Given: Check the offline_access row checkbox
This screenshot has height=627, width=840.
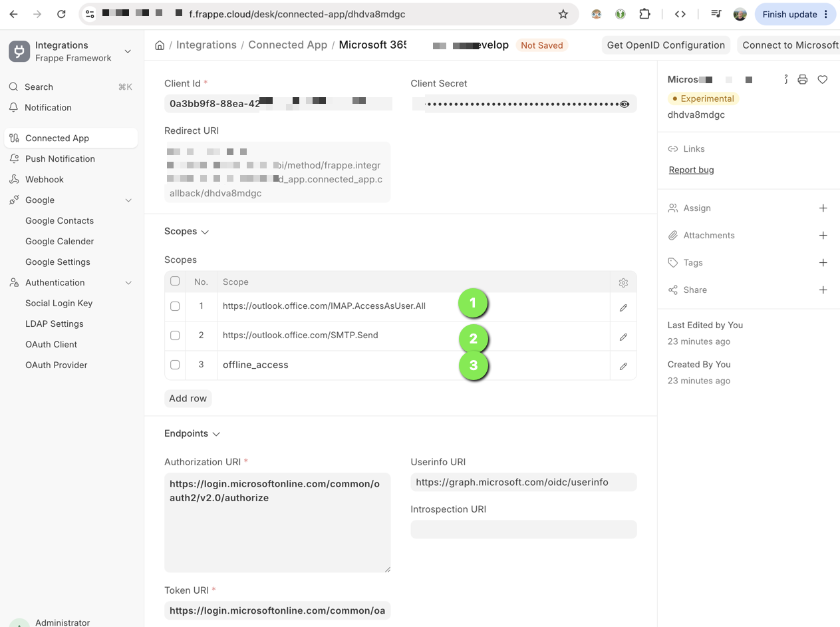Looking at the screenshot, I should tap(175, 365).
